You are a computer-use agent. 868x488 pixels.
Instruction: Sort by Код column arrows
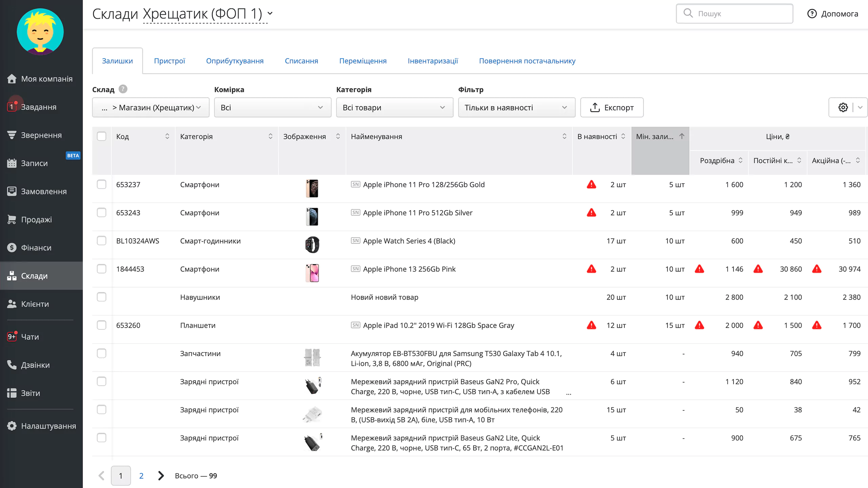click(167, 136)
